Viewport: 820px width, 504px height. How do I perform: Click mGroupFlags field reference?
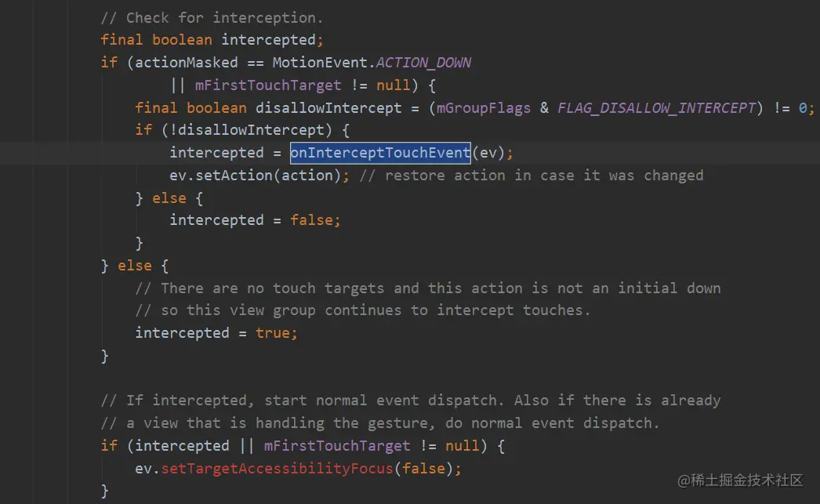coord(484,107)
